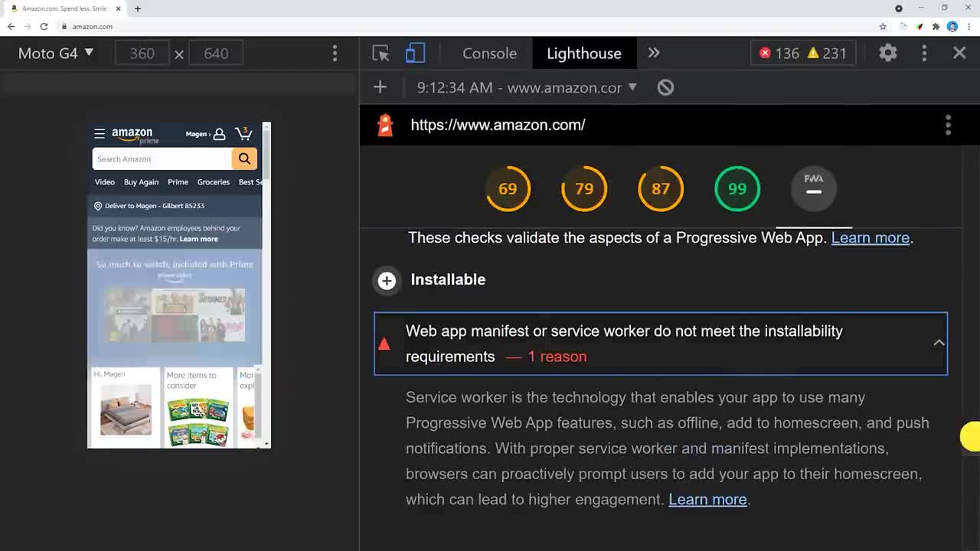Select Buy Again in Amazon nav
This screenshot has width=980, height=551.
141,182
